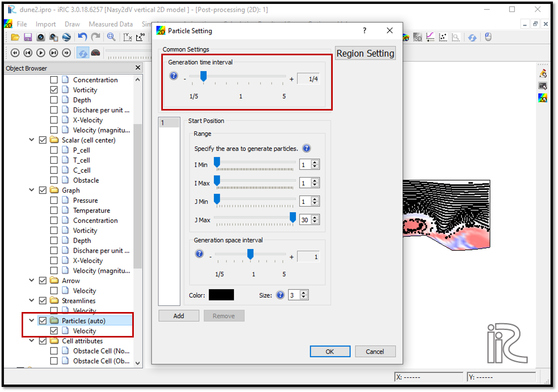The width and height of the screenshot is (558, 392).
Task: Check the Obstacle Cell (No... checkbox
Action: (x=54, y=351)
